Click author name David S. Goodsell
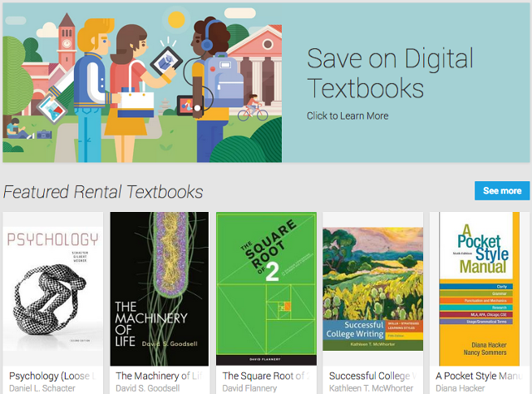This screenshot has width=532, height=394. (x=148, y=388)
